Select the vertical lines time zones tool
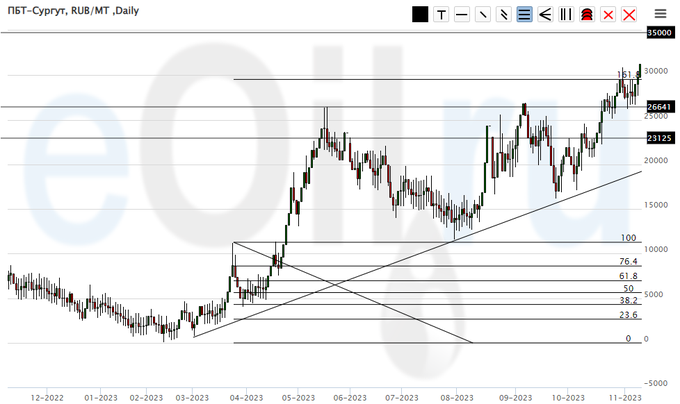Screen dimensions: 680x404 566,14
